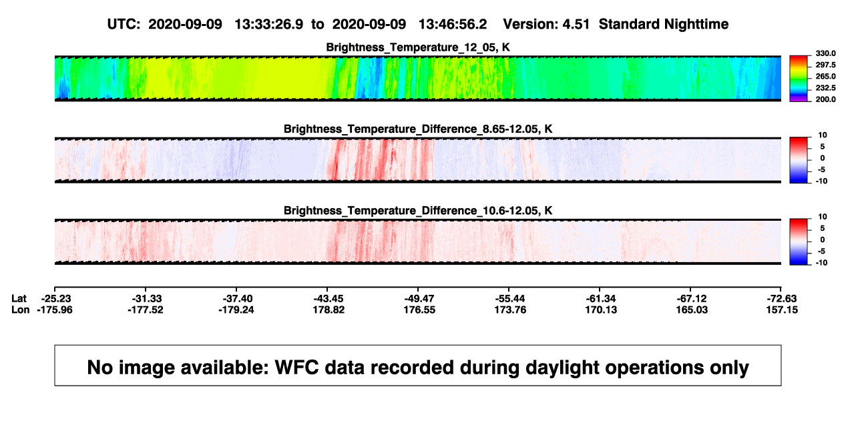Image resolution: width=868 pixels, height=445 pixels.
Task: Click longitude value 173.76
Action: 509,310
